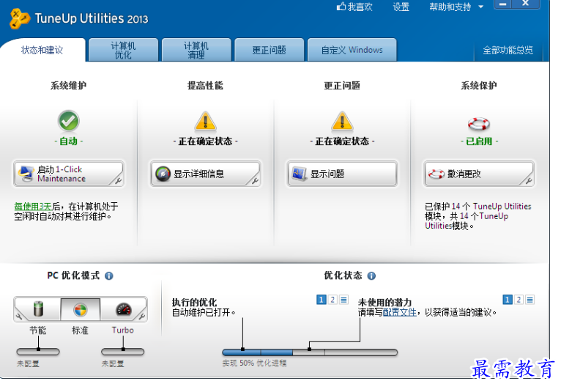This screenshot has height=392, width=561.
Task: Open 全部功能总览
Action: click(508, 50)
